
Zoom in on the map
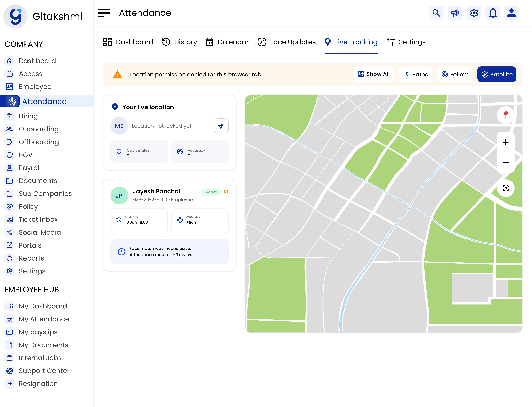tap(506, 142)
